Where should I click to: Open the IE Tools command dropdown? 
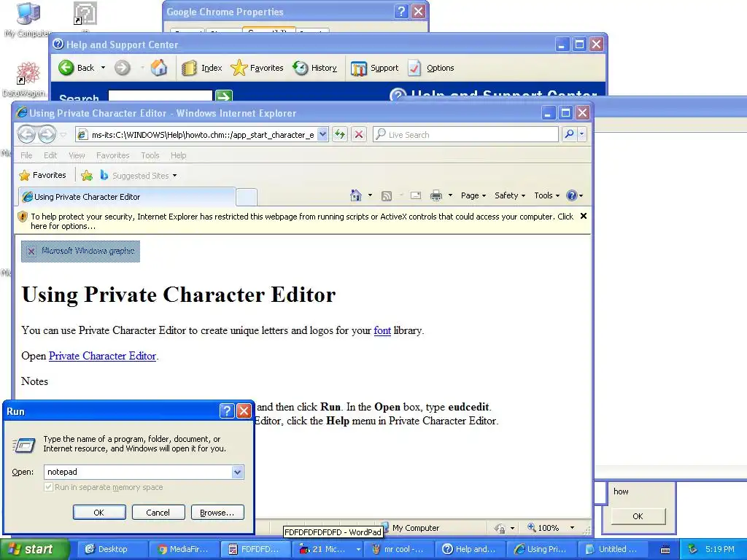pyautogui.click(x=547, y=195)
